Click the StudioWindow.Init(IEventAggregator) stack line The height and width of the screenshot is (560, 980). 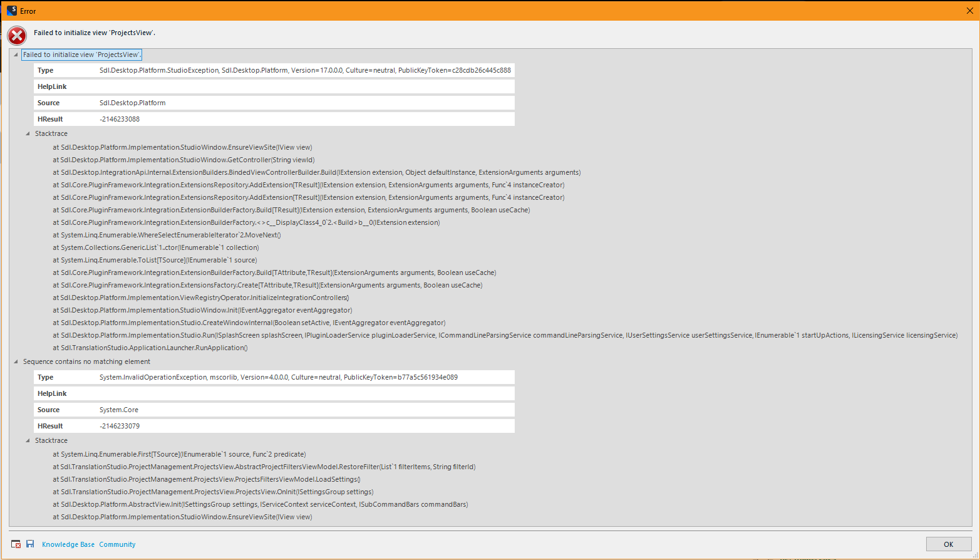[x=202, y=310]
